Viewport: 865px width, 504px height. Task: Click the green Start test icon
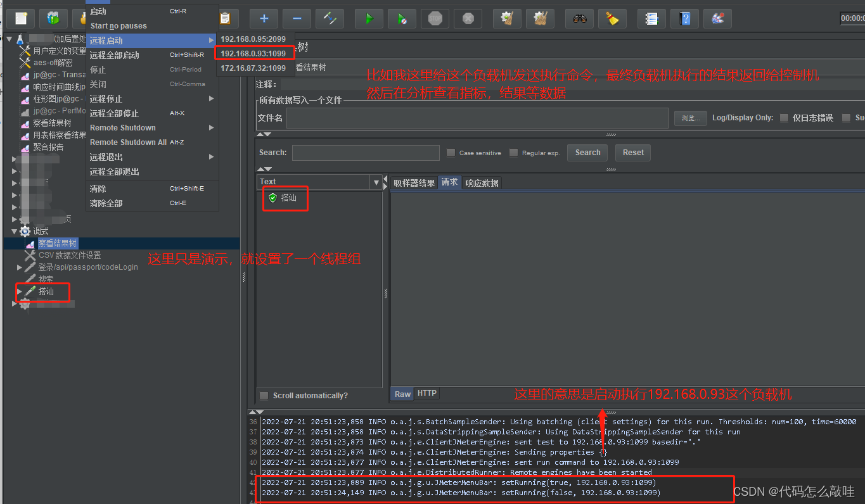[x=369, y=18]
